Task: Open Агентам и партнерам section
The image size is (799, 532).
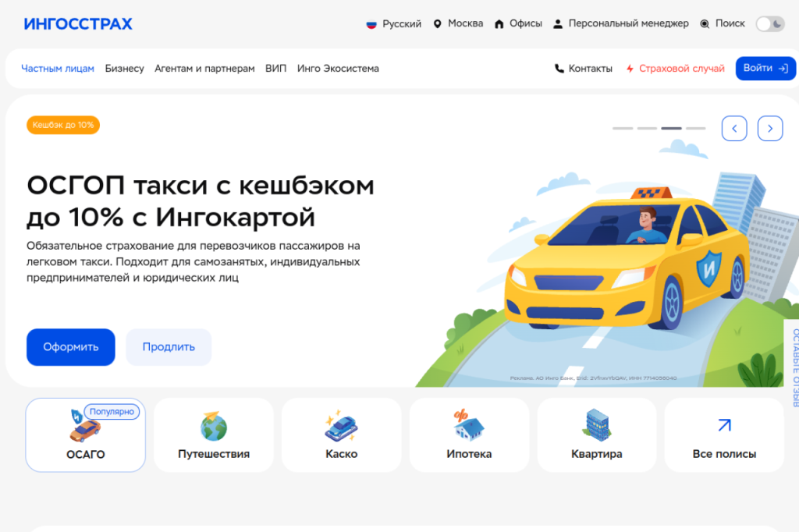Action: coord(204,69)
